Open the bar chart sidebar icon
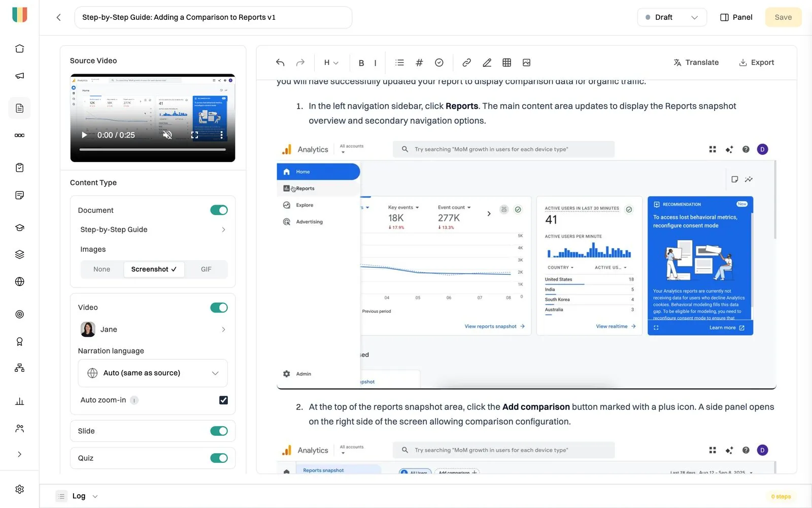This screenshot has height=508, width=812. [19, 401]
